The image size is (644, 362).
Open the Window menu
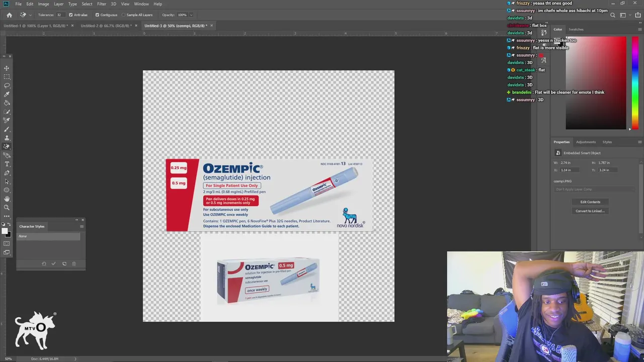(141, 4)
